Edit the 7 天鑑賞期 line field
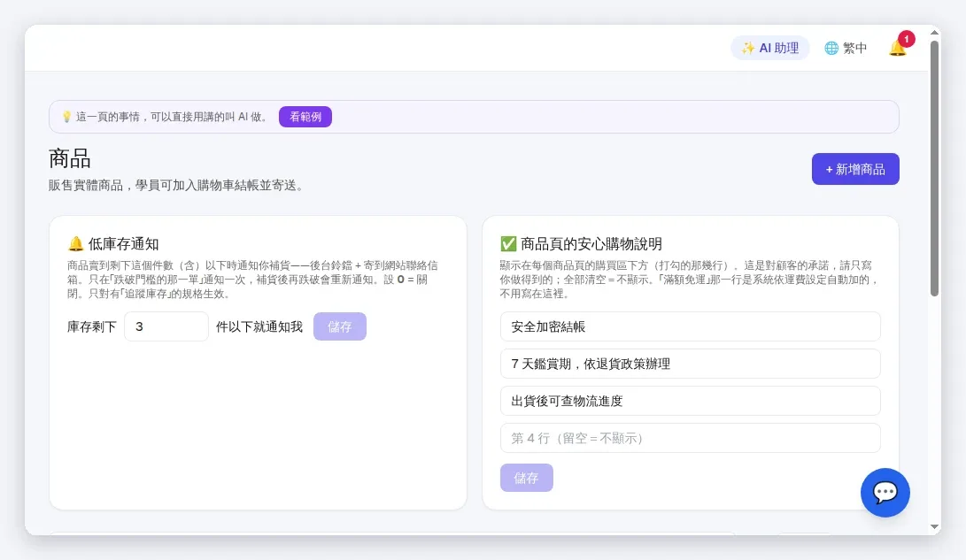Image resolution: width=966 pixels, height=560 pixels. 690,364
